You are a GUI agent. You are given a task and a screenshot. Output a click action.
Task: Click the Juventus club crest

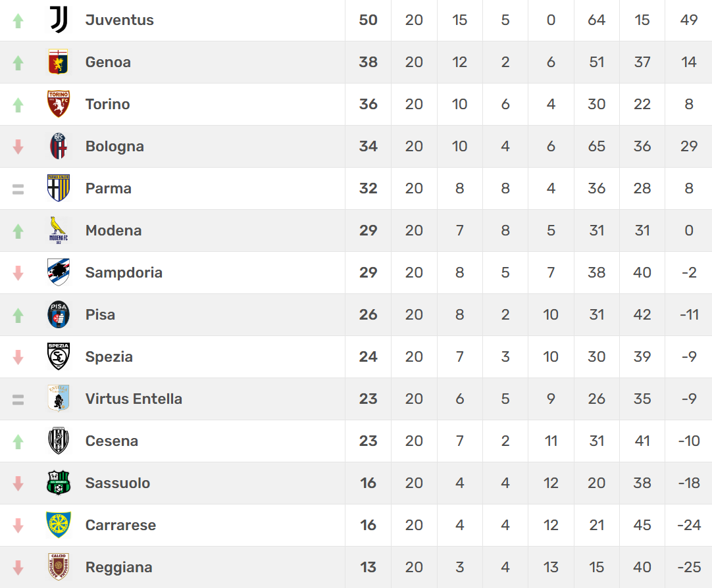click(59, 20)
